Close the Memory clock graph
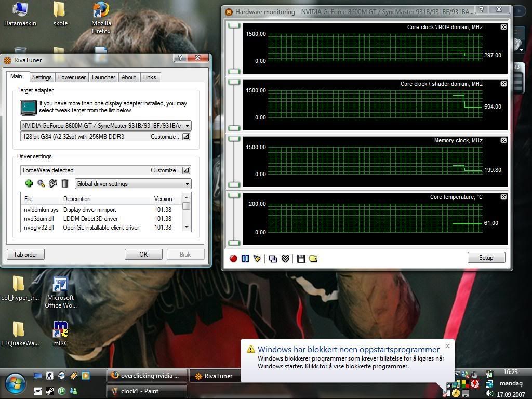This screenshot has width=532, height=399. click(503, 140)
